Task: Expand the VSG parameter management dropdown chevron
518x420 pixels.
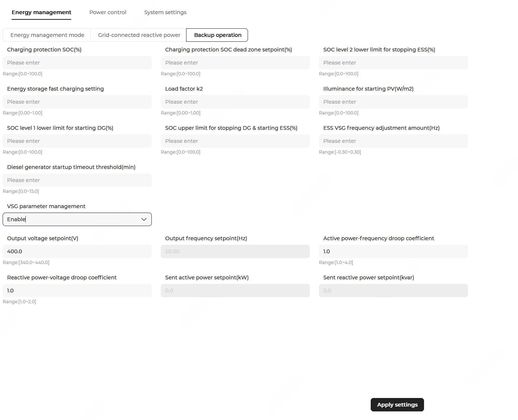Action: tap(144, 219)
